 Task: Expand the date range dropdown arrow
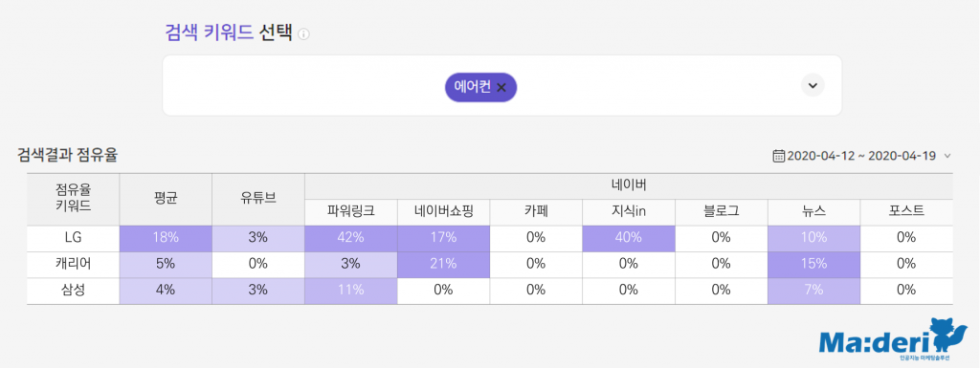tap(947, 156)
